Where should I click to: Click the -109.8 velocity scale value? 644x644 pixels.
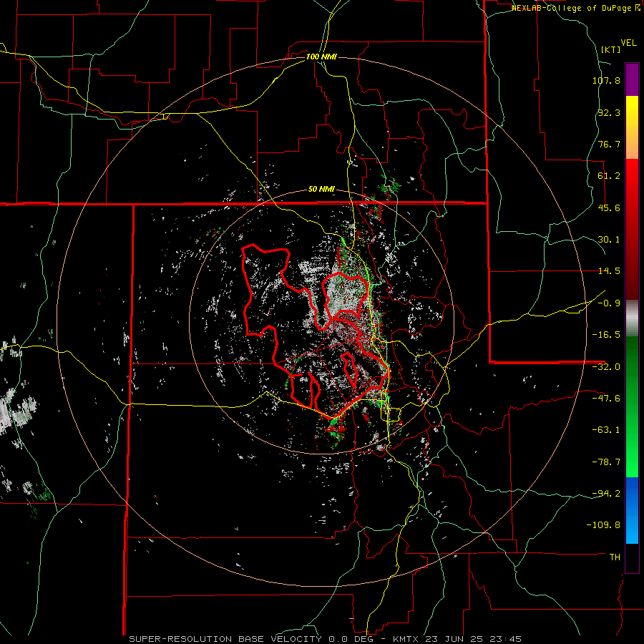[x=603, y=525]
